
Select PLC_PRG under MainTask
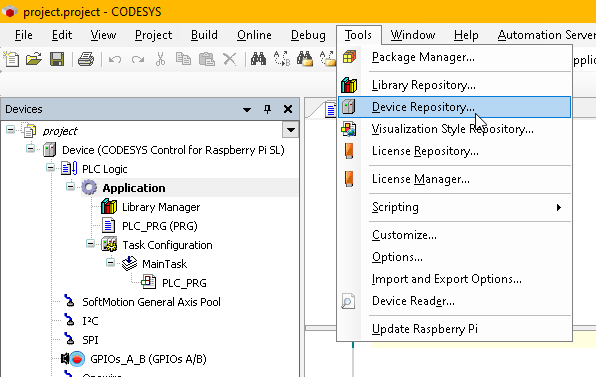[x=184, y=283]
